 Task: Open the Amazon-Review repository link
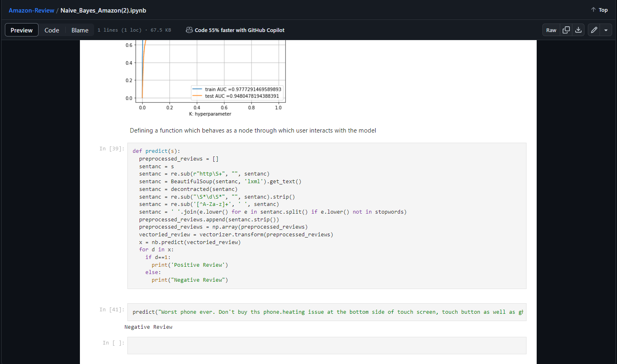click(x=31, y=10)
